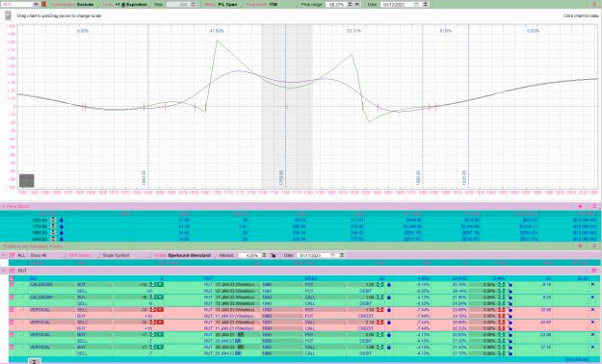Open the Price Slices options menu icon
The width and height of the screenshot is (602, 364).
[594, 206]
